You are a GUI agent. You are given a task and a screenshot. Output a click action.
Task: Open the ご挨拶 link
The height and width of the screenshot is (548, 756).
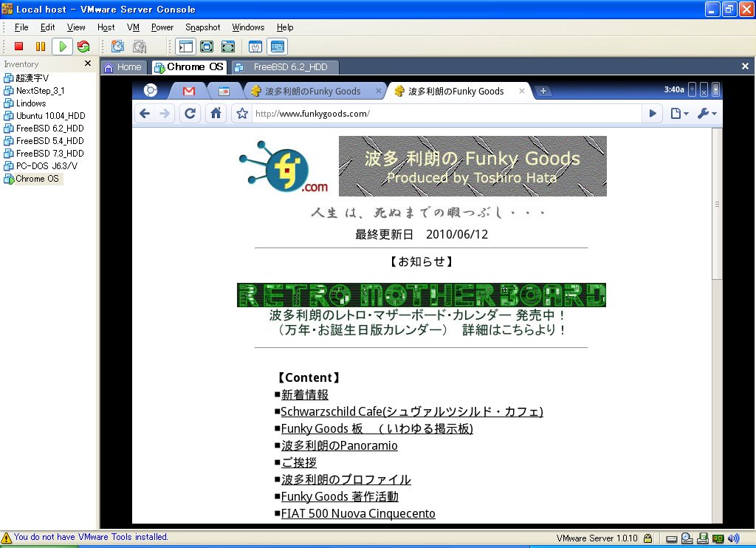point(299,462)
